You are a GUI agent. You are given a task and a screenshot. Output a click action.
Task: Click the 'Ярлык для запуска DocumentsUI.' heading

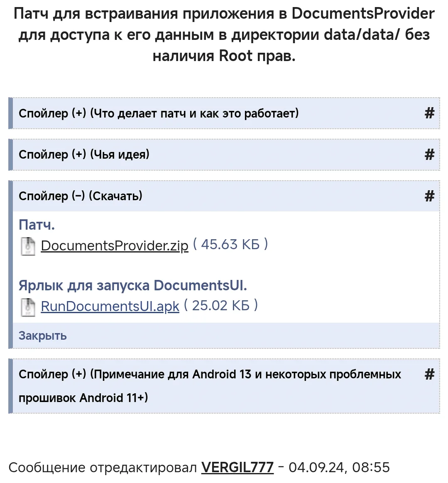tap(133, 285)
